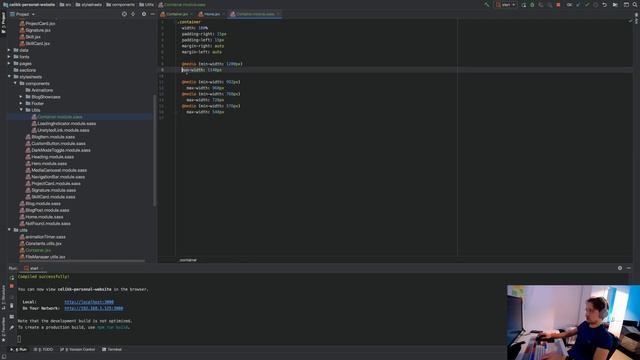Collapse the stylesheets folder
The width and height of the screenshot is (640, 360).
[x=9, y=77]
